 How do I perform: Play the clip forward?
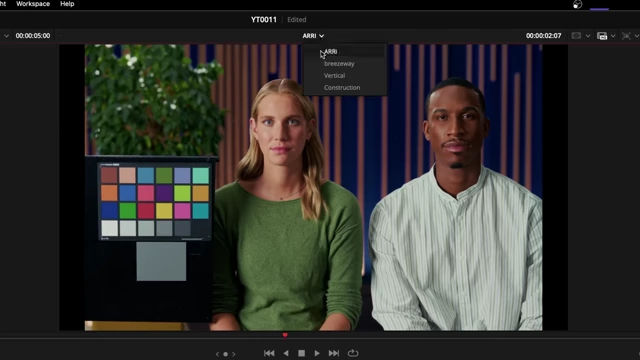click(317, 353)
